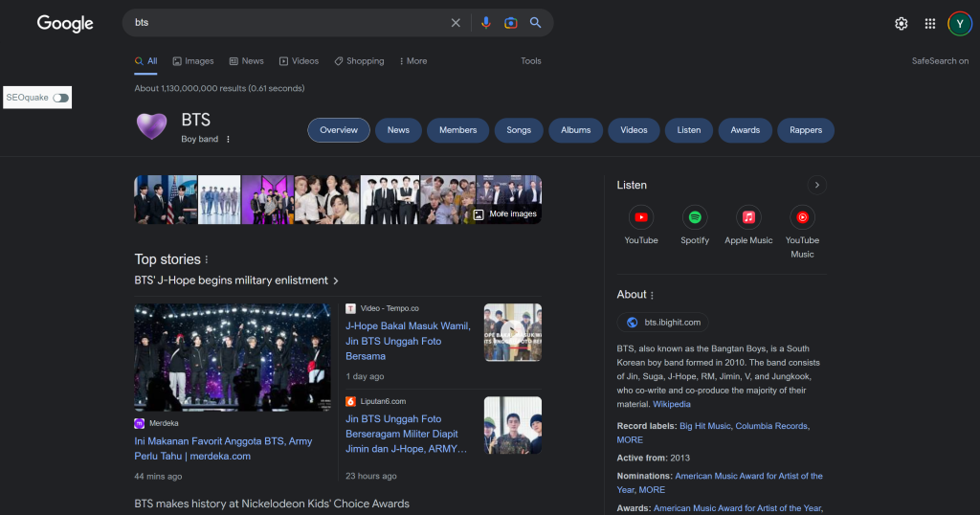Switch to the News search tab
The height and width of the screenshot is (515, 980).
246,61
